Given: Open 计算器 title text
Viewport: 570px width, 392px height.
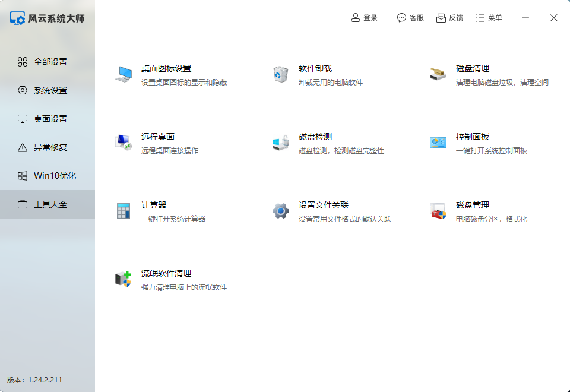Looking at the screenshot, I should (x=154, y=205).
